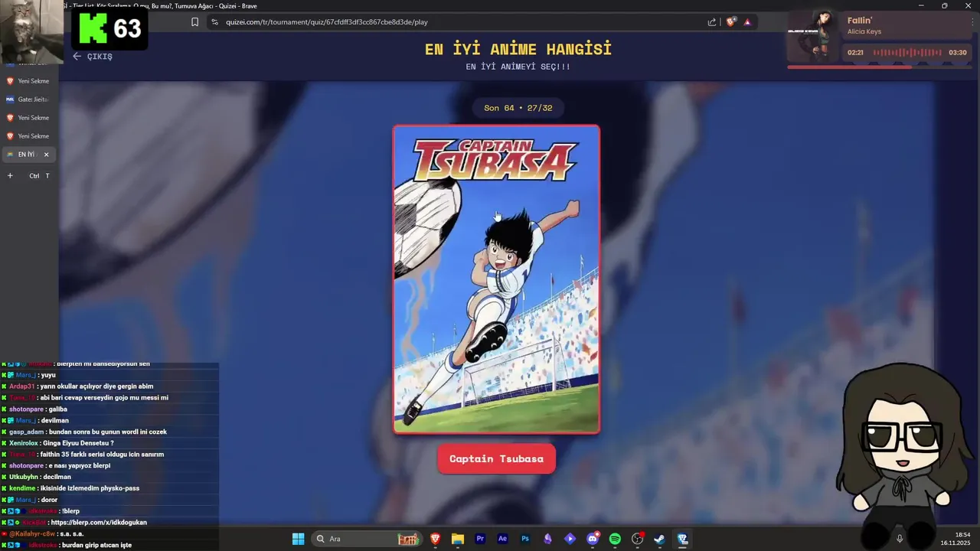Open Brave Shields lion icon
This screenshot has height=551, width=980.
coord(730,22)
